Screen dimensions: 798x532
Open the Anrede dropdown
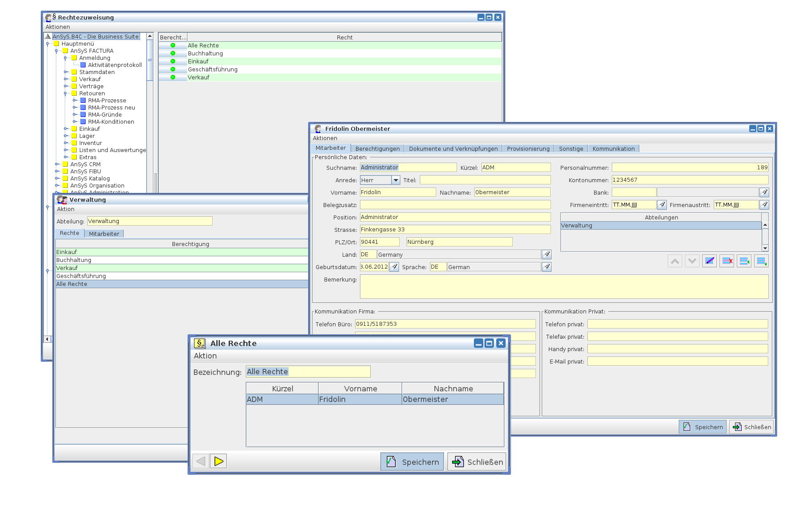(395, 180)
